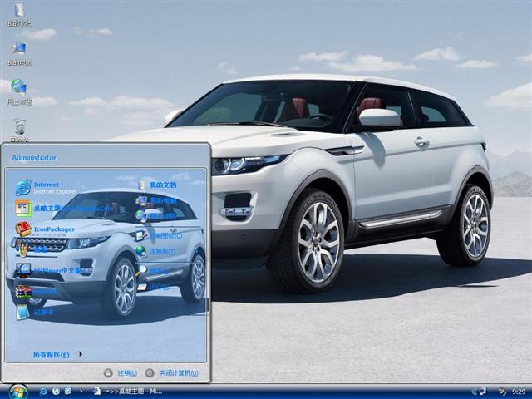
Task: Click the 关闭计算机 shut down button
Action: coord(172,373)
